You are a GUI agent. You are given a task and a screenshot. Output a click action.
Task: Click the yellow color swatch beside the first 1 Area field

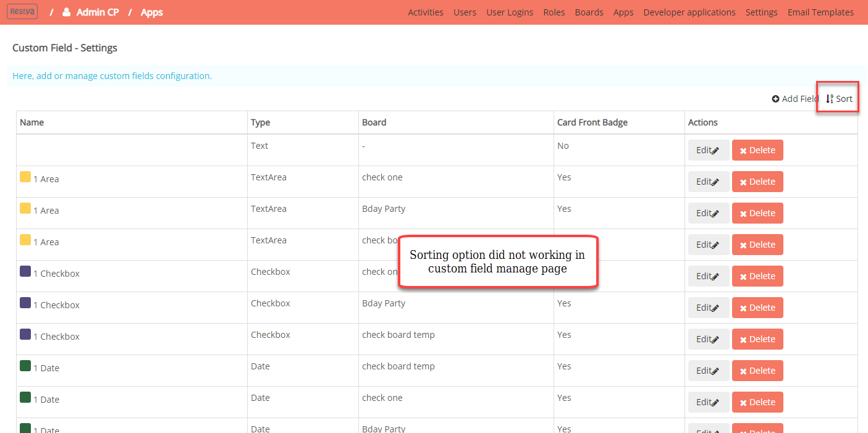(x=25, y=177)
